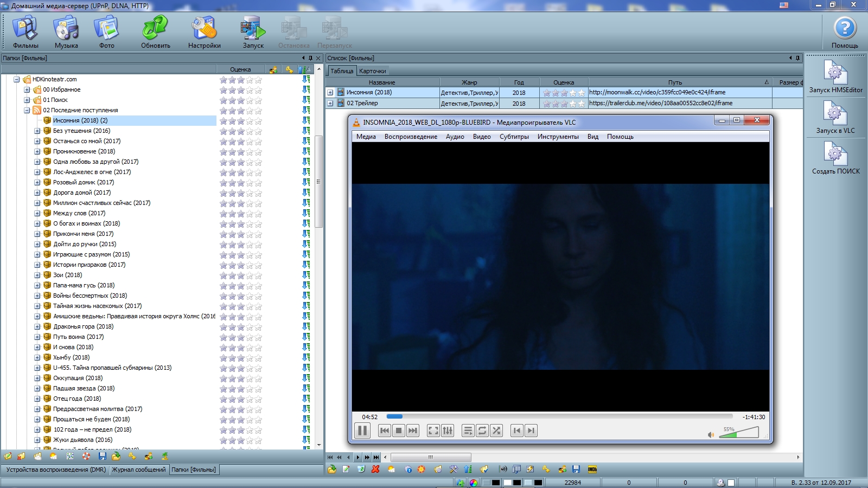Pause the VLC playback
Image resolution: width=868 pixels, height=488 pixels.
(x=362, y=431)
